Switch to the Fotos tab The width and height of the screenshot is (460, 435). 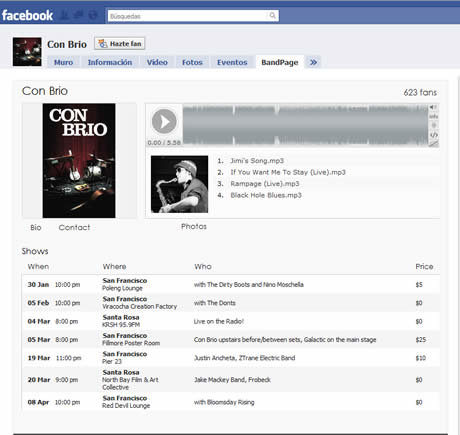click(192, 62)
